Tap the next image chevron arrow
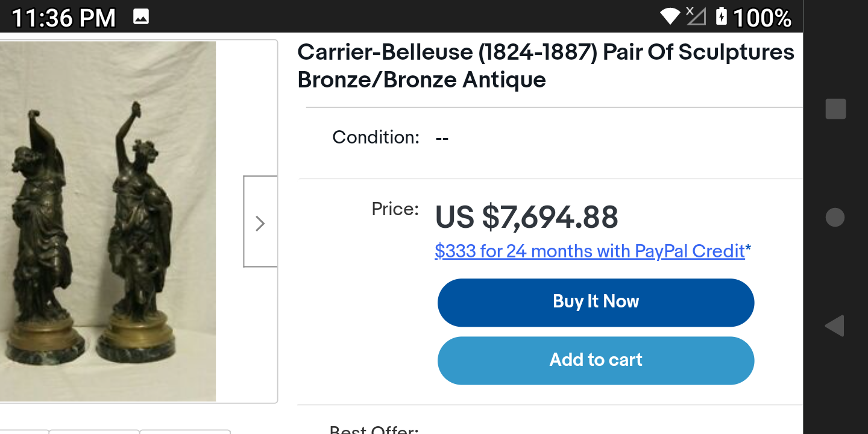This screenshot has height=434, width=868. coord(260,223)
